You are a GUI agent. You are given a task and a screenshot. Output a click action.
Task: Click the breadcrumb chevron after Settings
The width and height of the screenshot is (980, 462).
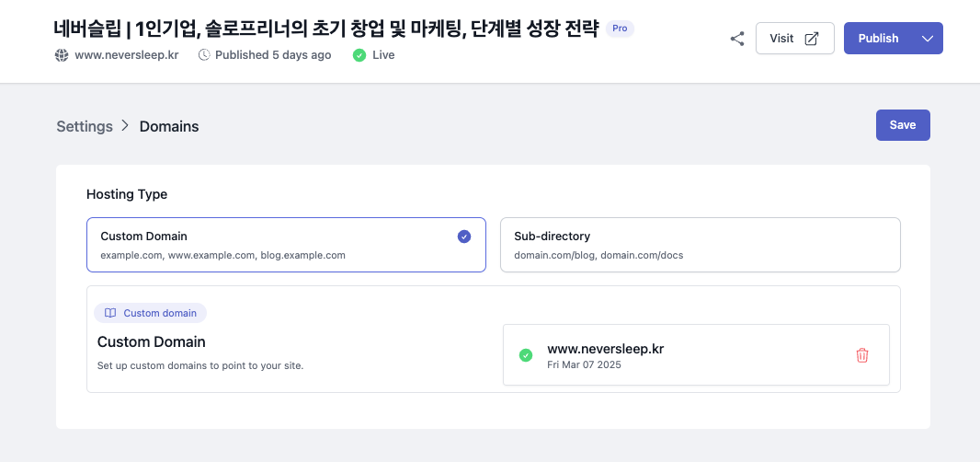coord(126,126)
